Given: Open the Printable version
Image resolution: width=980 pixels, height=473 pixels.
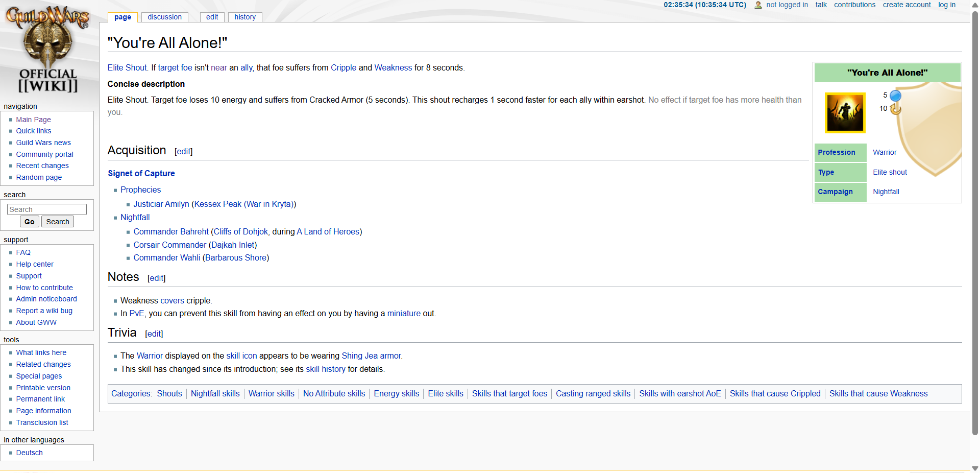Looking at the screenshot, I should tap(43, 388).
